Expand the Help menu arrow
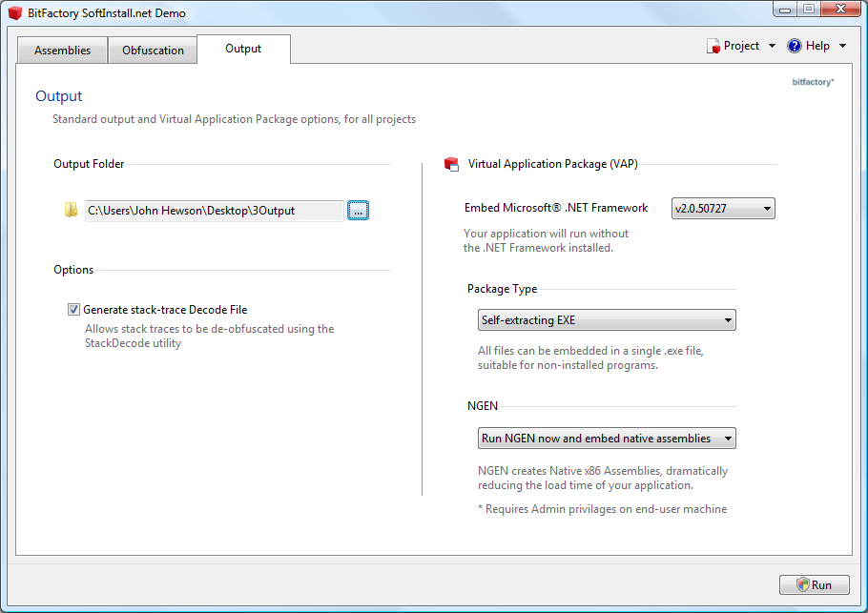Screen dimensions: 868x613 tap(842, 46)
